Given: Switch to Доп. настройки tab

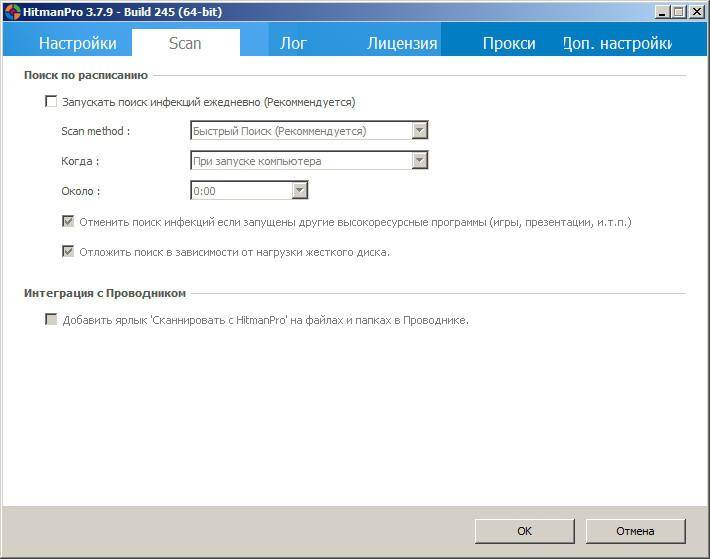Looking at the screenshot, I should pyautogui.click(x=617, y=43).
